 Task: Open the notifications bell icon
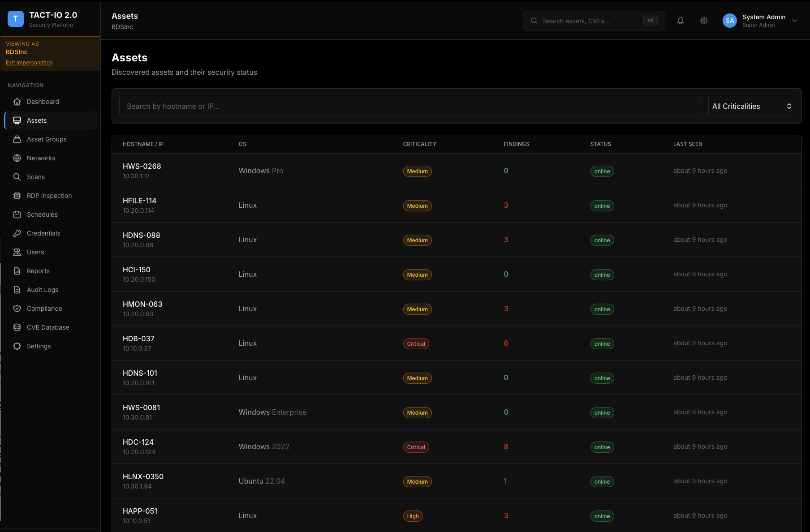(x=681, y=21)
